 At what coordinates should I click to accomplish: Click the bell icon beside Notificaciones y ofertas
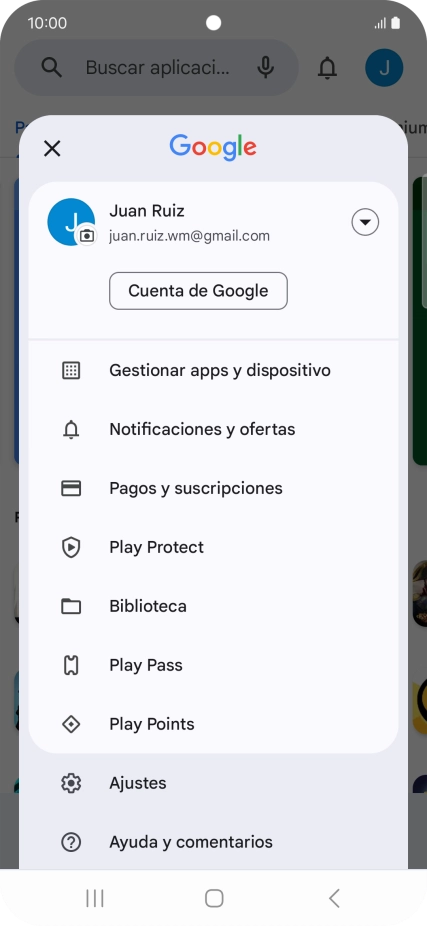click(71, 429)
